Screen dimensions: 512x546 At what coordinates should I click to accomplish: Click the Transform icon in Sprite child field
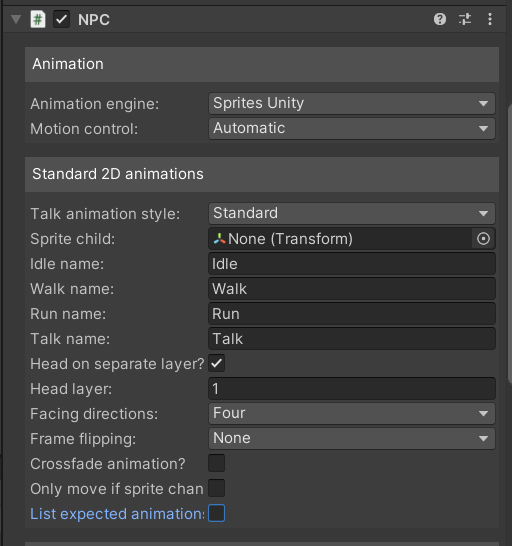coord(219,239)
